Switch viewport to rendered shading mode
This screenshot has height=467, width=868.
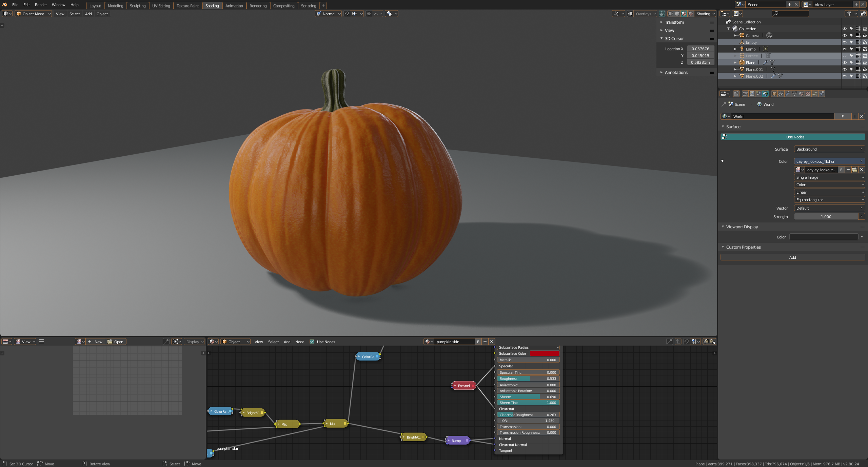pos(691,14)
